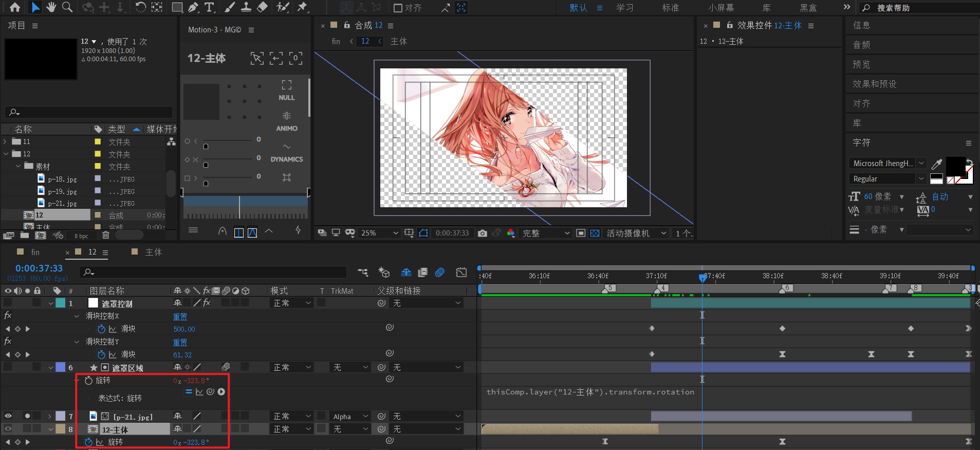The width and height of the screenshot is (980, 450).
Task: Open the 25% magnification dropdown
Action: tap(379, 233)
